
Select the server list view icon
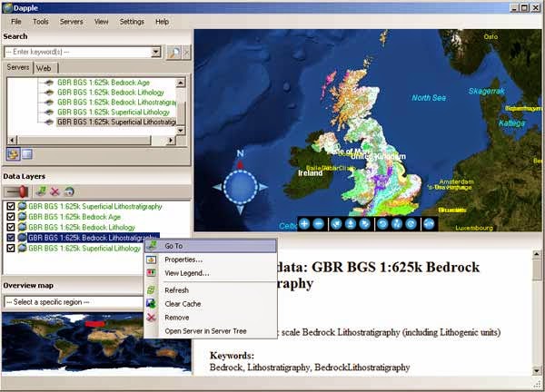pyautogui.click(x=27, y=154)
